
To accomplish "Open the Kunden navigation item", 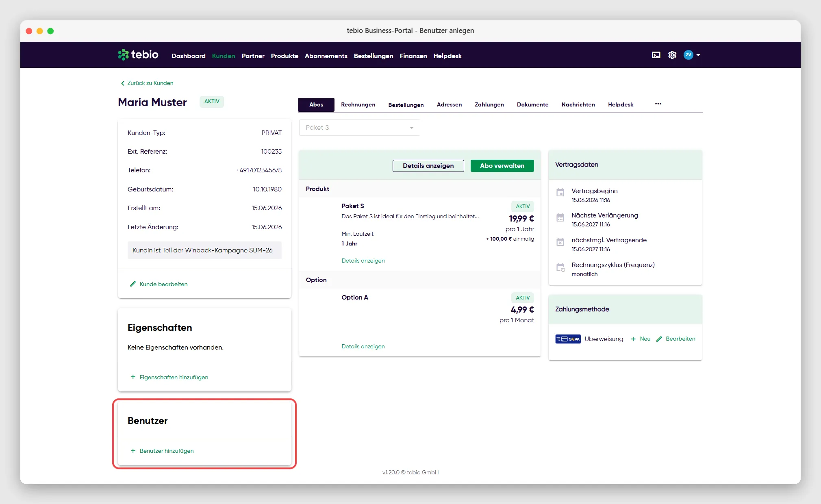I will click(224, 56).
